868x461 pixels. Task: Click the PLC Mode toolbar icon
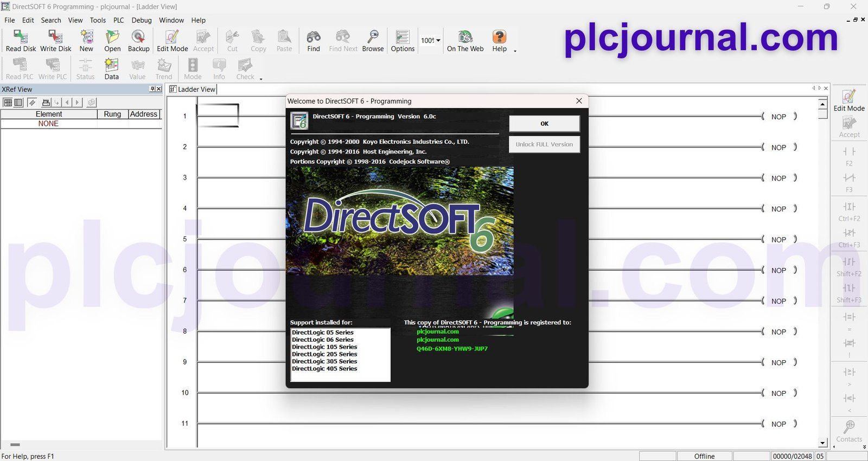tap(193, 69)
